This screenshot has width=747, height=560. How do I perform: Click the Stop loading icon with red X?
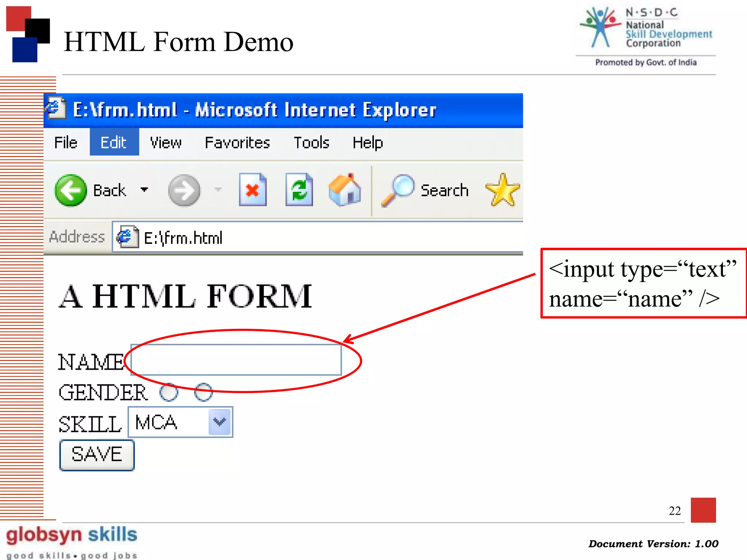pos(253,190)
